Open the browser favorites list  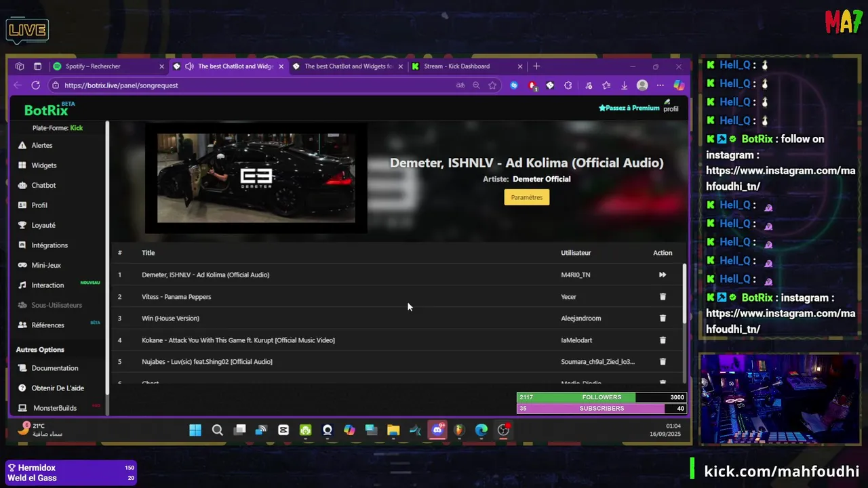606,85
